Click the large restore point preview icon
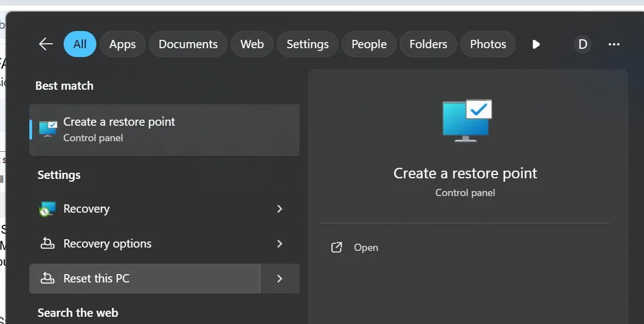This screenshot has width=644, height=324. (465, 120)
